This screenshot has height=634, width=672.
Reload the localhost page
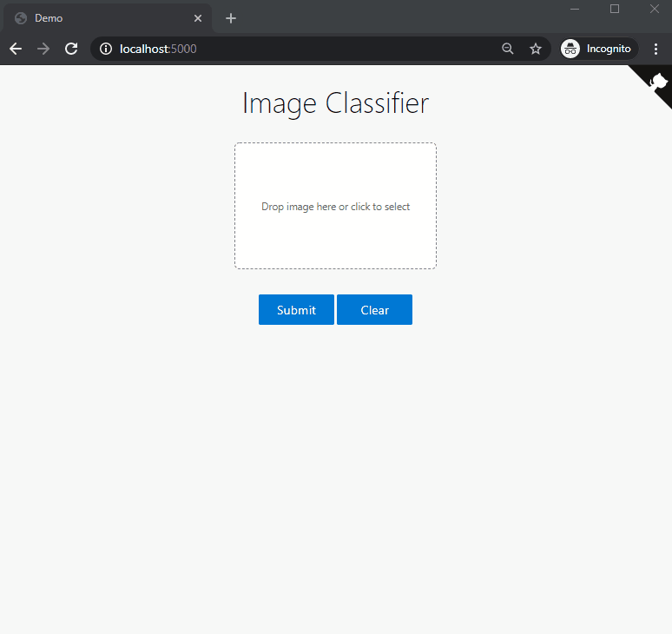(x=72, y=49)
